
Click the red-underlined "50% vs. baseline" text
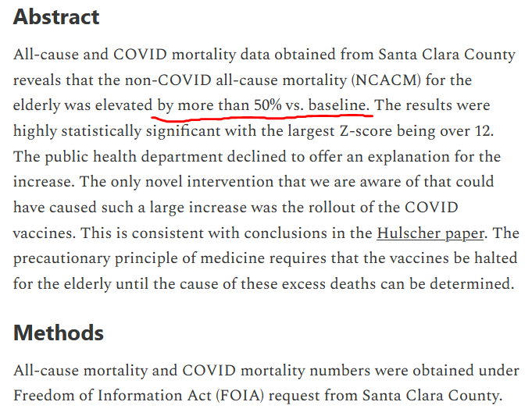click(x=312, y=105)
